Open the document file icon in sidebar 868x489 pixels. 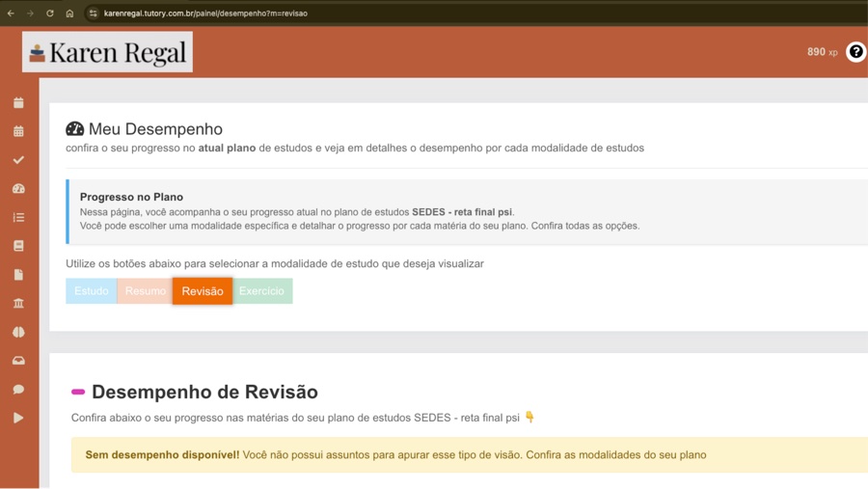click(x=19, y=275)
